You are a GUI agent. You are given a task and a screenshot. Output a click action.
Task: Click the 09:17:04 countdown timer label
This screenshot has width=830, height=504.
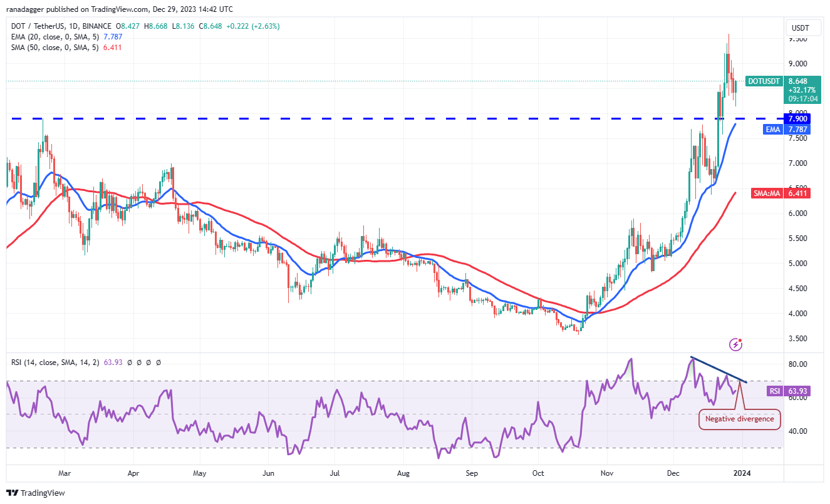[x=802, y=99]
